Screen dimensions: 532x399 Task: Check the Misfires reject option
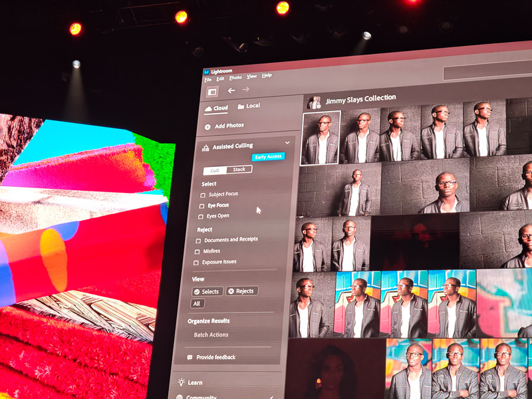tap(197, 252)
